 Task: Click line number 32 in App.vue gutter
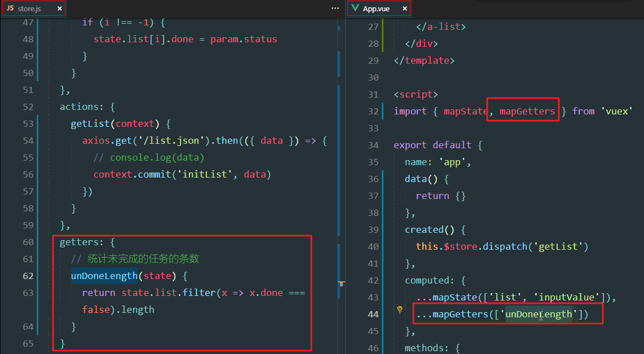[x=373, y=111]
